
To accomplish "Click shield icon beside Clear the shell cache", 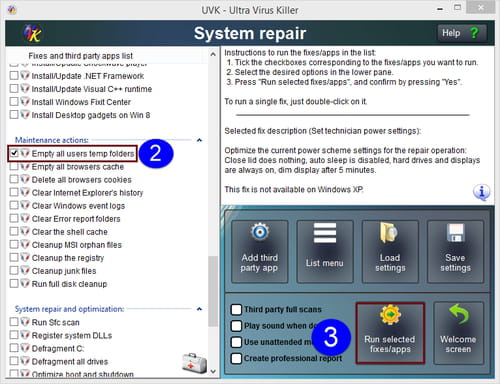I will click(x=25, y=231).
